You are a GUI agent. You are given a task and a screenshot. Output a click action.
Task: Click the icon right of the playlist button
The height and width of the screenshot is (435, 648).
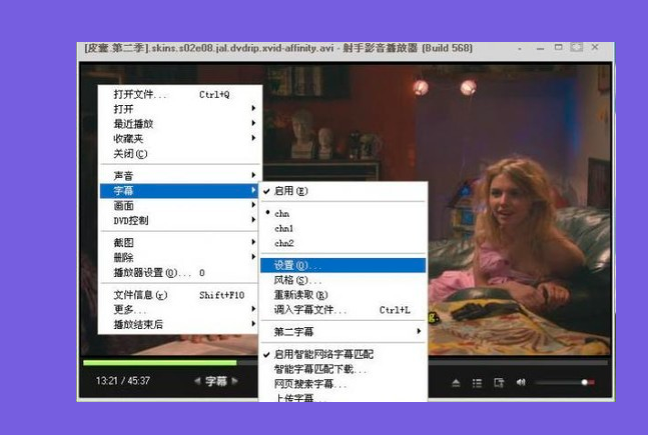[x=498, y=382]
